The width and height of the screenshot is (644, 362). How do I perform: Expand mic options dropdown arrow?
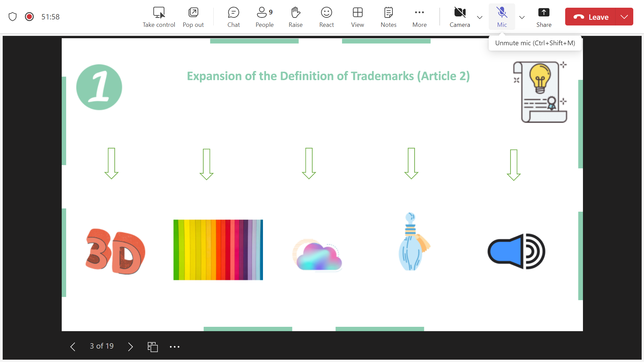point(522,17)
